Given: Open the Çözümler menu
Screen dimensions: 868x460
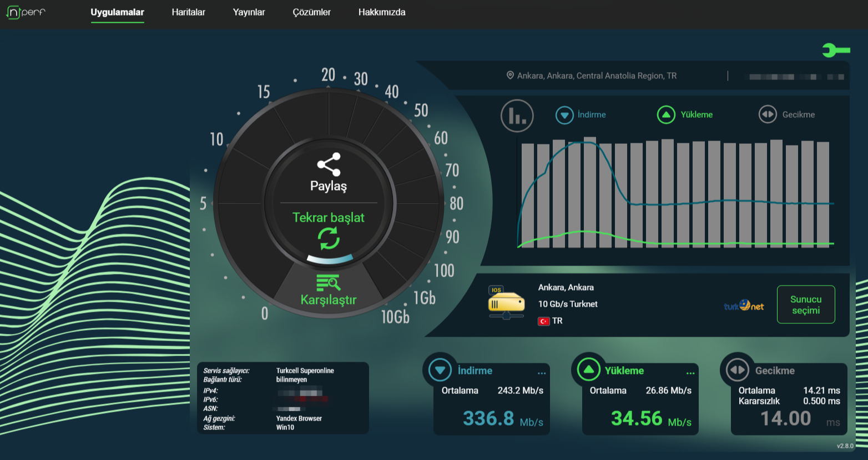Looking at the screenshot, I should pos(311,12).
